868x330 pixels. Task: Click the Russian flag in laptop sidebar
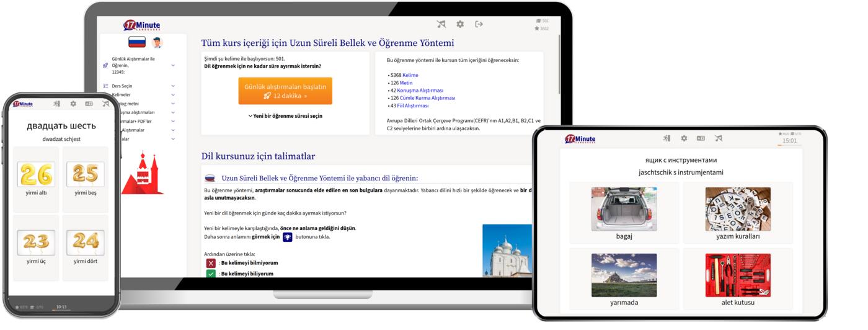point(137,42)
